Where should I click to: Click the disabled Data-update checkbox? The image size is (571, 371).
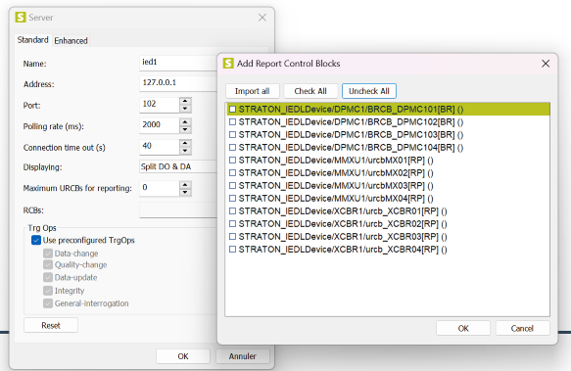pos(48,277)
